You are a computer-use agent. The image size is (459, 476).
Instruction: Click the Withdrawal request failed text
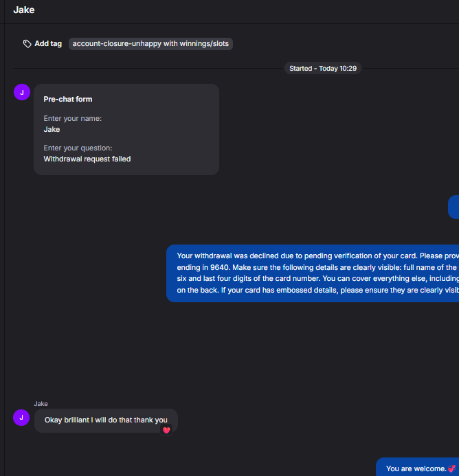(x=87, y=159)
